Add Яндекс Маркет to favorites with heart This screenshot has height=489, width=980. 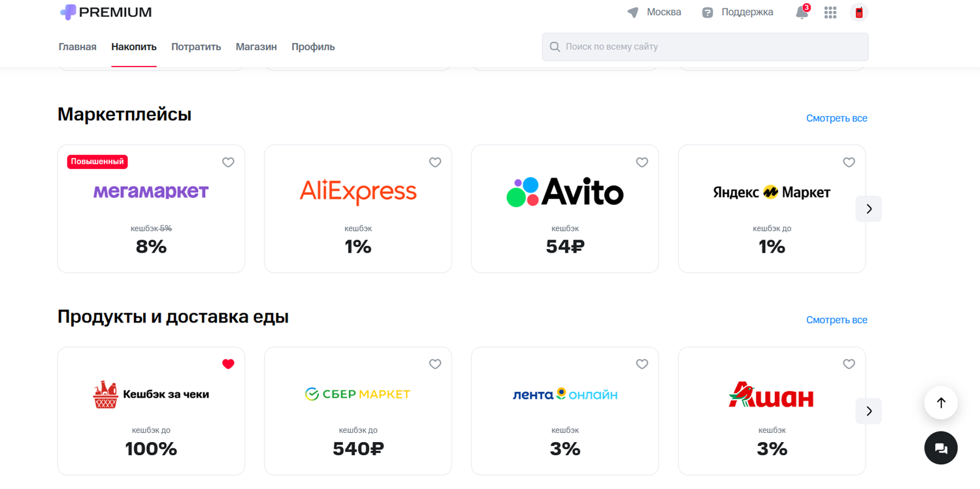point(849,163)
